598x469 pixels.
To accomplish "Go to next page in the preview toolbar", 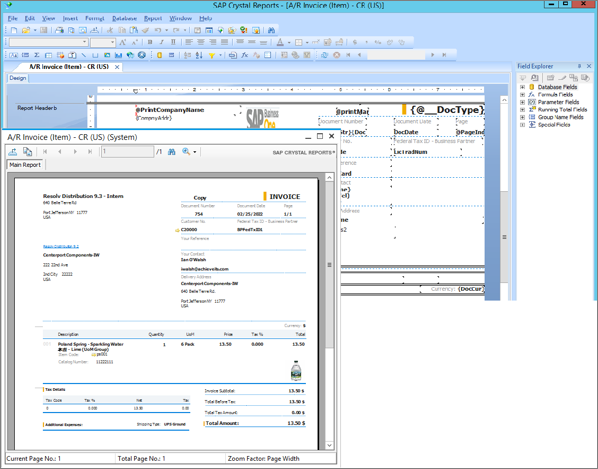I will [x=75, y=152].
